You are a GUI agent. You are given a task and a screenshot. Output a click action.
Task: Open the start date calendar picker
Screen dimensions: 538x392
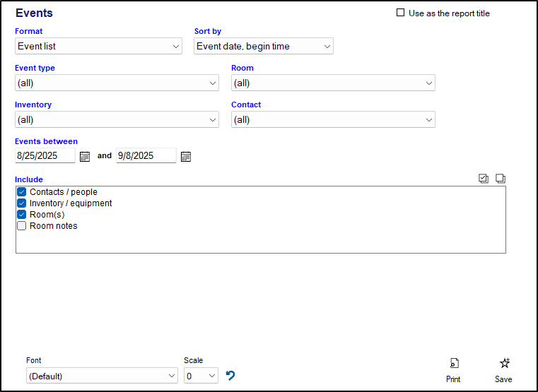point(85,156)
